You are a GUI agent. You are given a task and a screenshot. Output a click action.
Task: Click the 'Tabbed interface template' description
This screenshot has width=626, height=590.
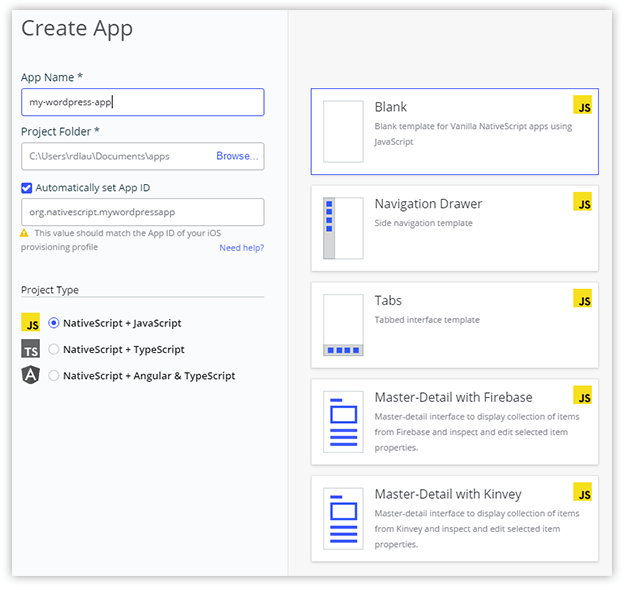pos(427,320)
